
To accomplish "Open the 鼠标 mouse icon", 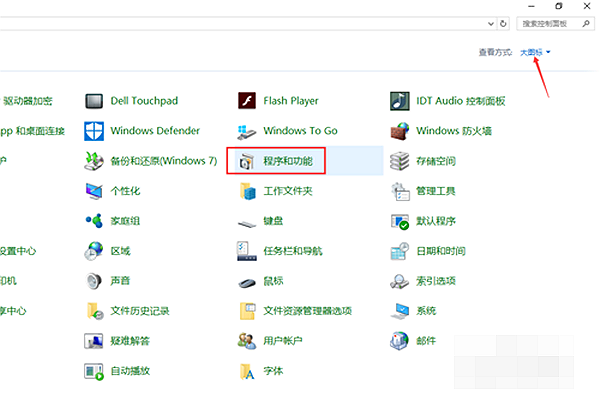I will 247,282.
